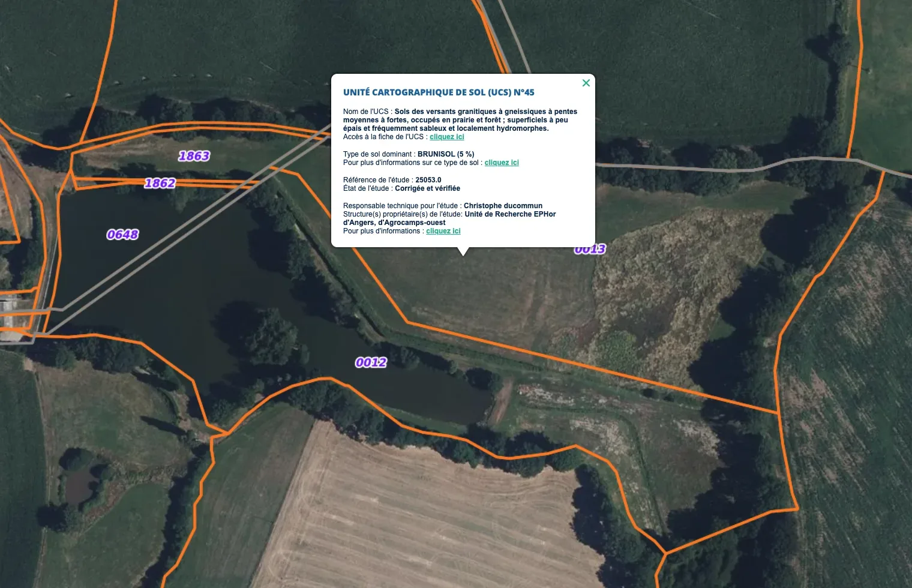This screenshot has height=588, width=912.
Task: Follow the soil type information 'cliquez ici' link
Action: pyautogui.click(x=502, y=163)
